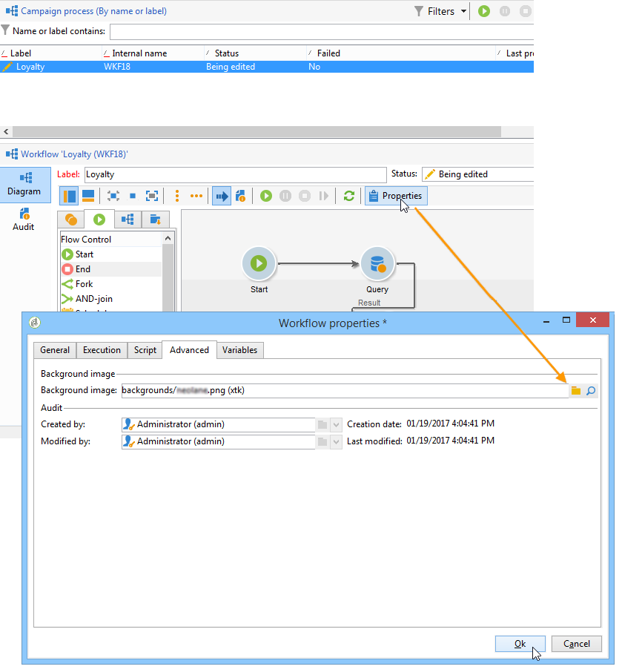The width and height of the screenshot is (622, 672).
Task: Expand the Modified by dropdown arrow
Action: coord(337,442)
